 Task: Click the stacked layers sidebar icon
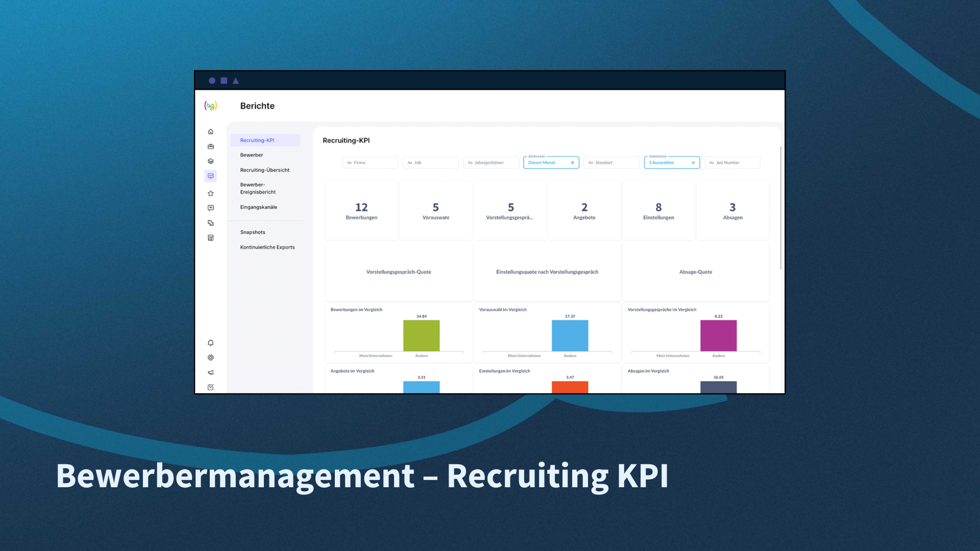[210, 161]
